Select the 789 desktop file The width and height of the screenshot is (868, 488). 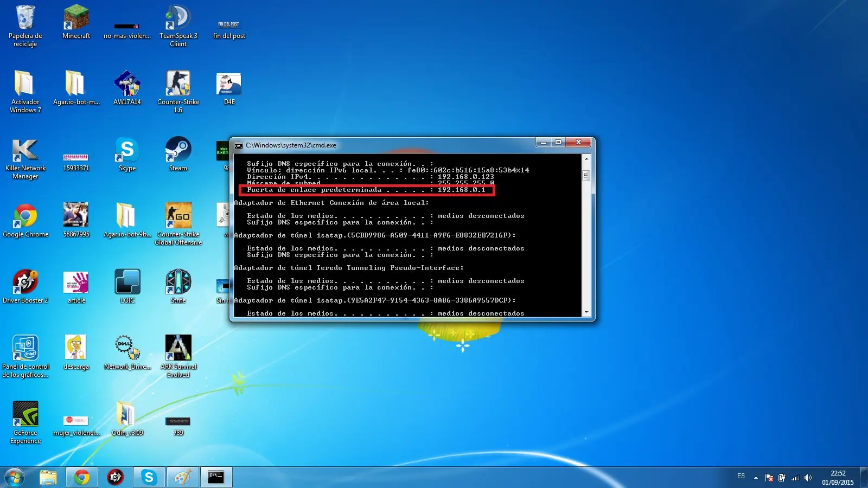click(x=178, y=427)
